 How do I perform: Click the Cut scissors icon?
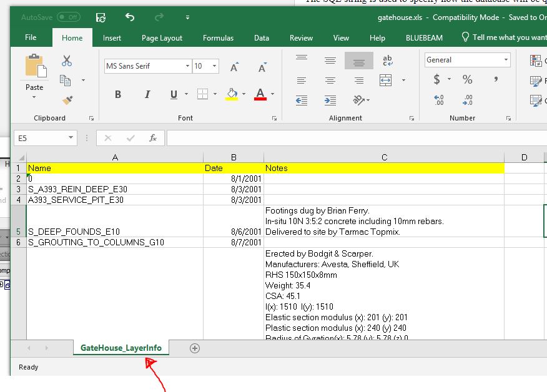67,61
